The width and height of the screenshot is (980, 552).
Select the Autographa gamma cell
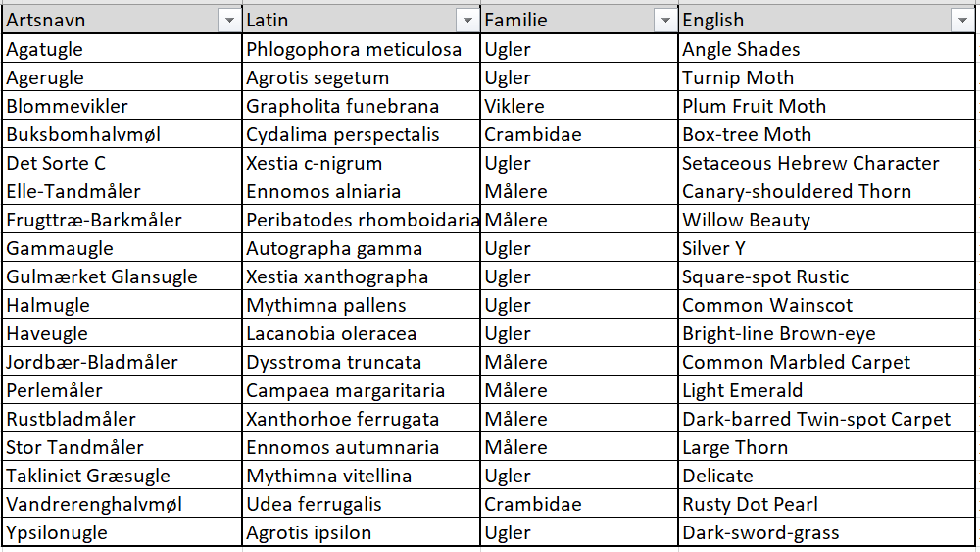click(361, 248)
